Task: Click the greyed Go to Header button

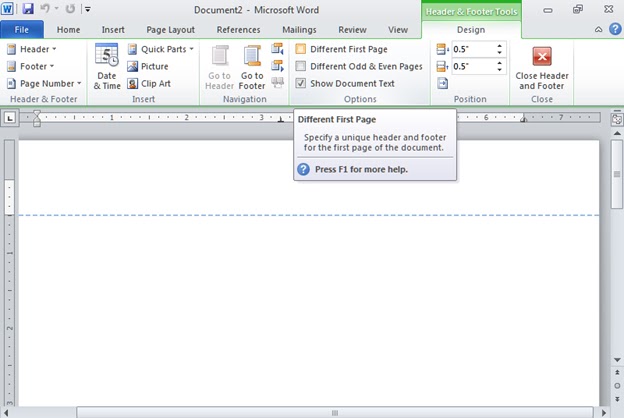Action: (x=219, y=67)
